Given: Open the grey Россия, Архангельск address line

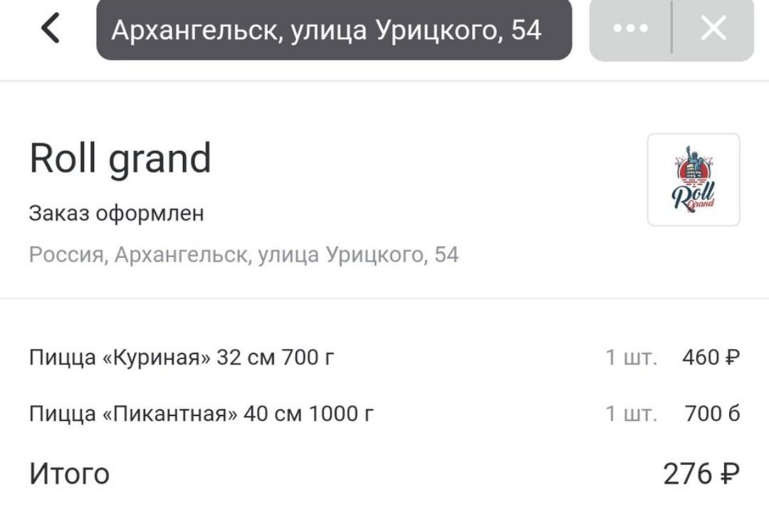Looking at the screenshot, I should coord(244,254).
